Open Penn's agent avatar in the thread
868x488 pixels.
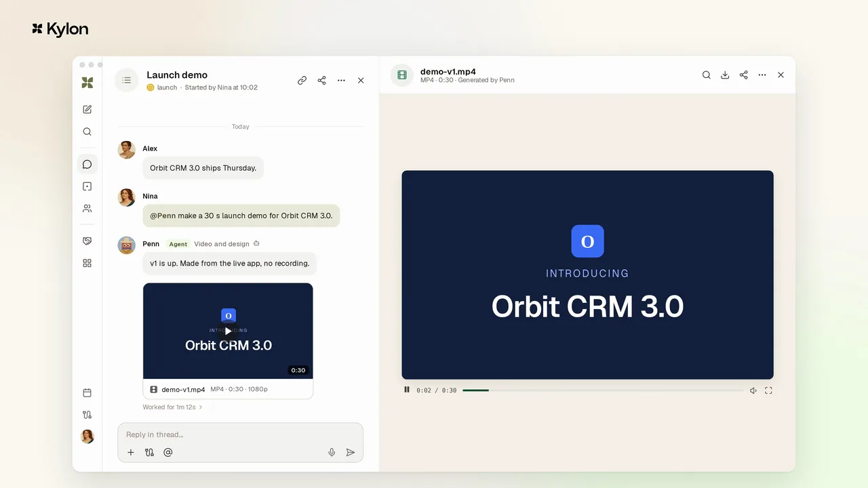pos(127,245)
